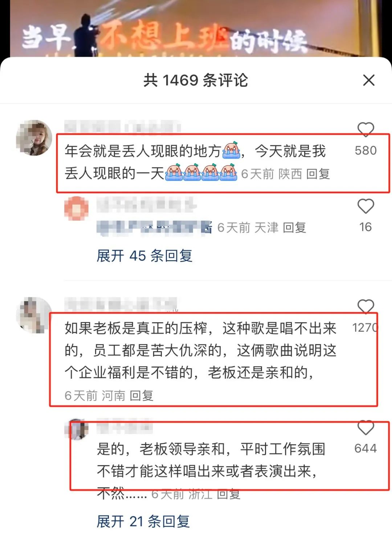
Task: Select the comment text about 老板压榨
Action: point(200,350)
